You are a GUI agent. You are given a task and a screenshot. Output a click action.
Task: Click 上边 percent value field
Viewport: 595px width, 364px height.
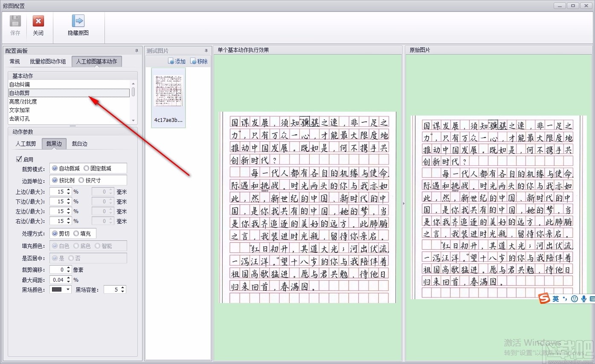(x=58, y=192)
